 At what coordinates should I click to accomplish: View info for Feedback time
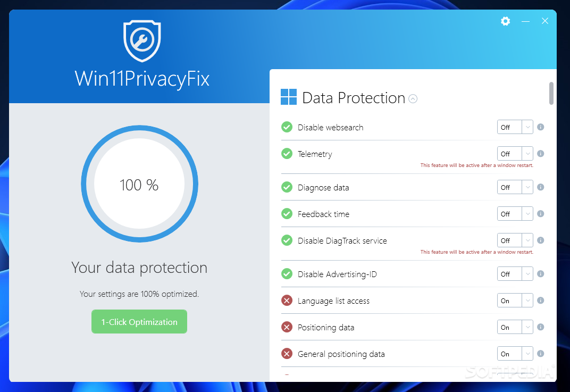541,213
